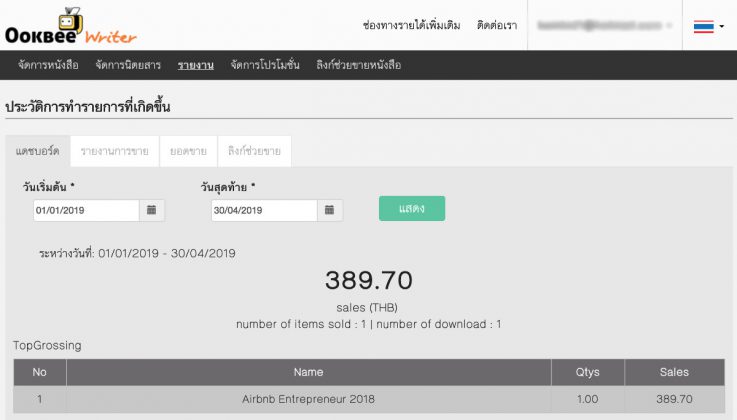
Task: Go to จัดการหนังสือ in navigation bar
Action: click(x=49, y=65)
